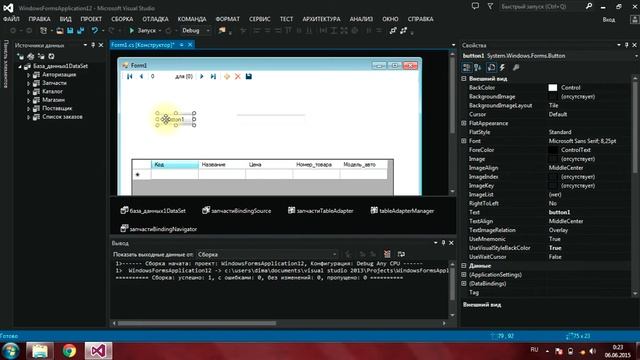Collapse the База_данных1DataSet tree node
This screenshot has height=360, width=640.
(x=20, y=66)
